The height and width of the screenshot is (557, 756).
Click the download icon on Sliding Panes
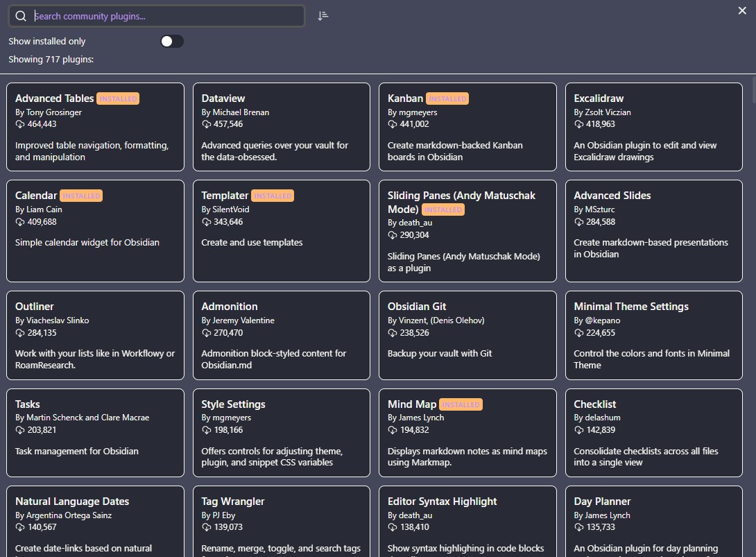pyautogui.click(x=393, y=235)
